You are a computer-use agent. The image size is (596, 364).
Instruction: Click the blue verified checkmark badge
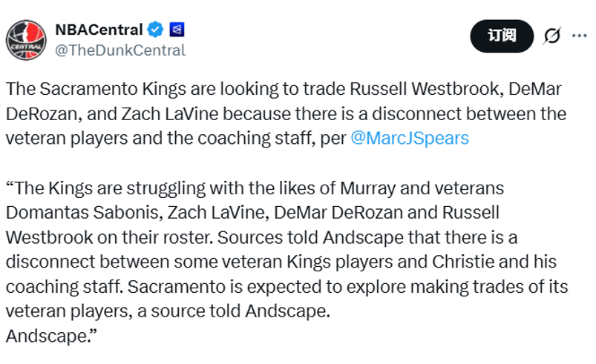(155, 30)
